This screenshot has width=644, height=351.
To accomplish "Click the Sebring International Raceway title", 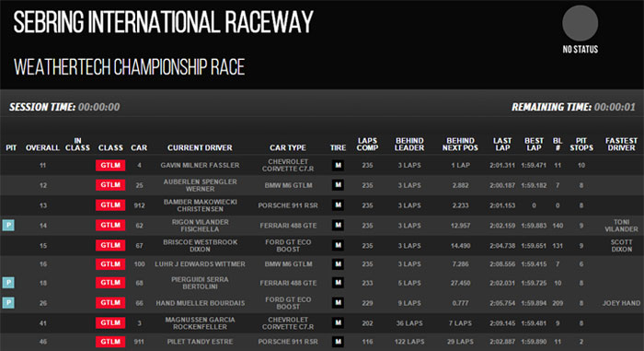I will (163, 22).
